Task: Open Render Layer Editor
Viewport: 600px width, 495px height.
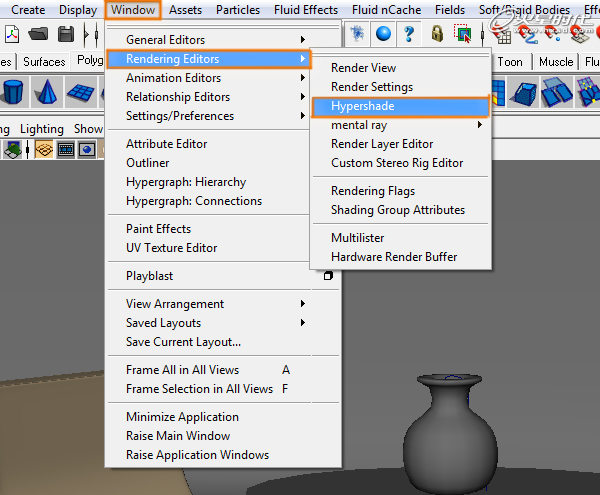Action: pyautogui.click(x=401, y=144)
